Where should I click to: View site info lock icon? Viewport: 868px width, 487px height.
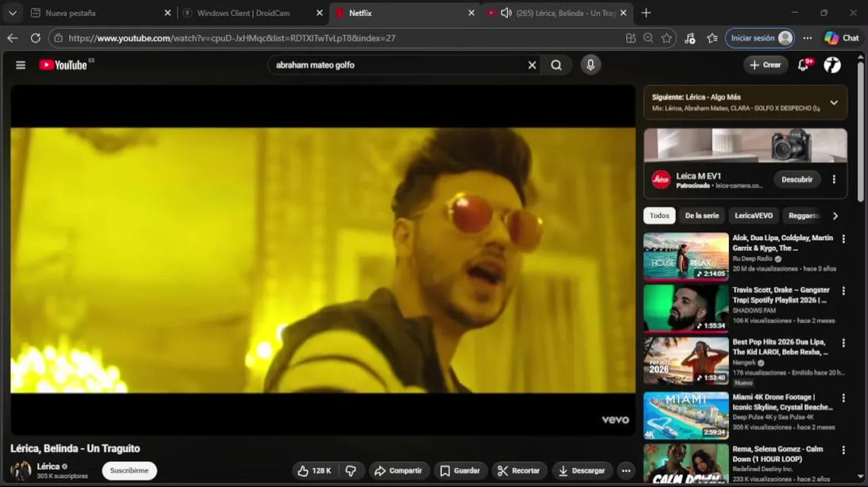(x=58, y=38)
